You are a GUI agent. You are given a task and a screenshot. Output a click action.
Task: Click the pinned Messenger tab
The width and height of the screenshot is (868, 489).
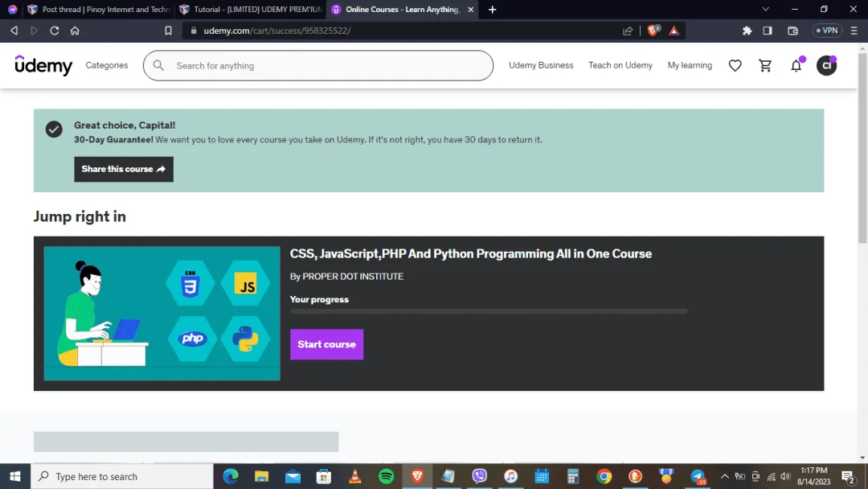point(12,10)
